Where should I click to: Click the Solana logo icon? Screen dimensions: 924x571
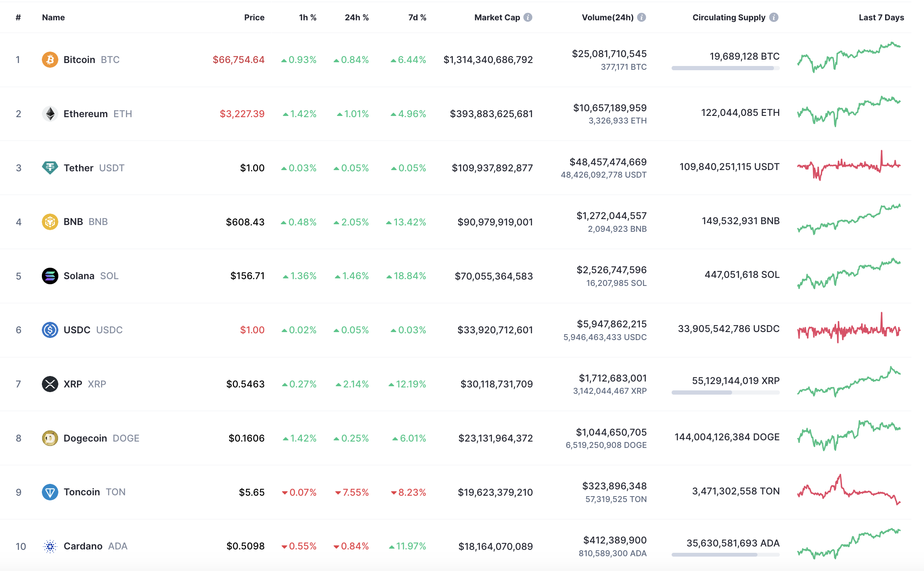(x=50, y=276)
